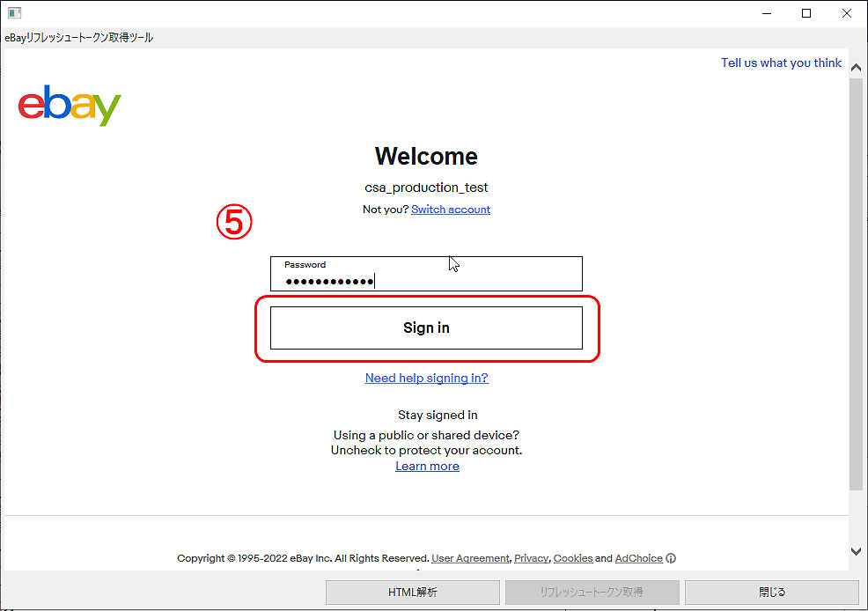Open the Cookies link in footer

click(x=573, y=558)
